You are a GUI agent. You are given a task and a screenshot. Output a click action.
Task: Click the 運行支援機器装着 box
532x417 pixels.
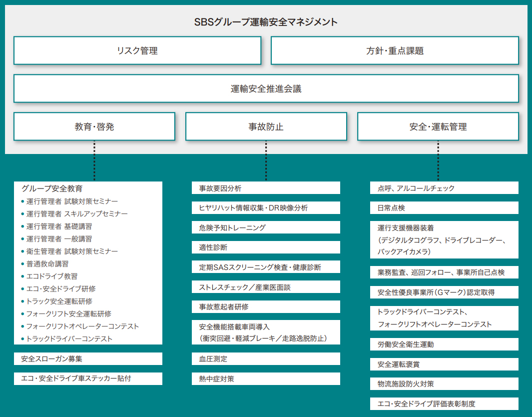(x=444, y=239)
